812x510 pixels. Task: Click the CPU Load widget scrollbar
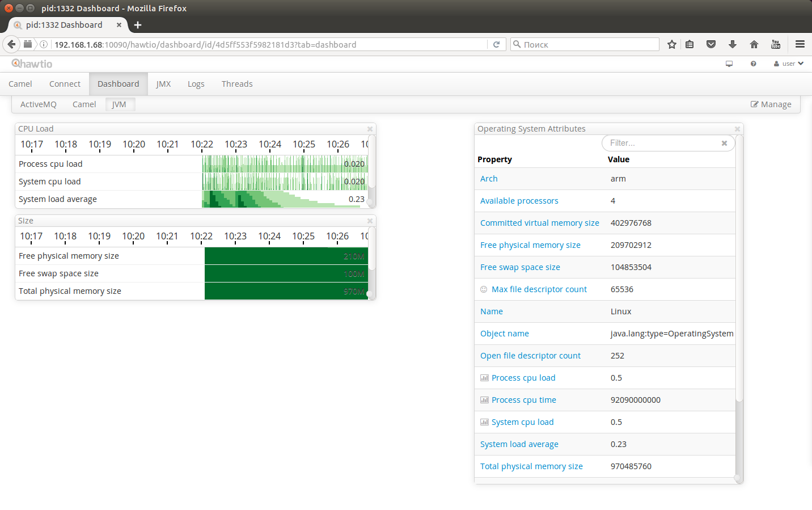click(x=371, y=162)
